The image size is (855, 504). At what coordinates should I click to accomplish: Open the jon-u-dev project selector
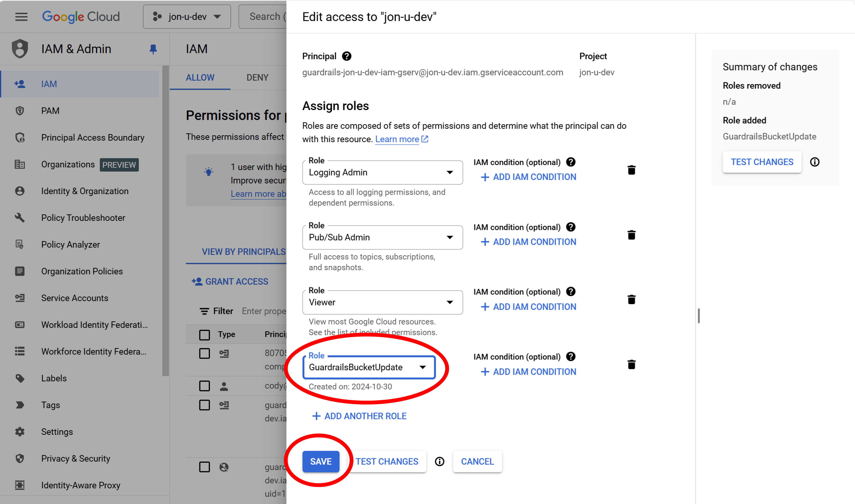click(187, 16)
